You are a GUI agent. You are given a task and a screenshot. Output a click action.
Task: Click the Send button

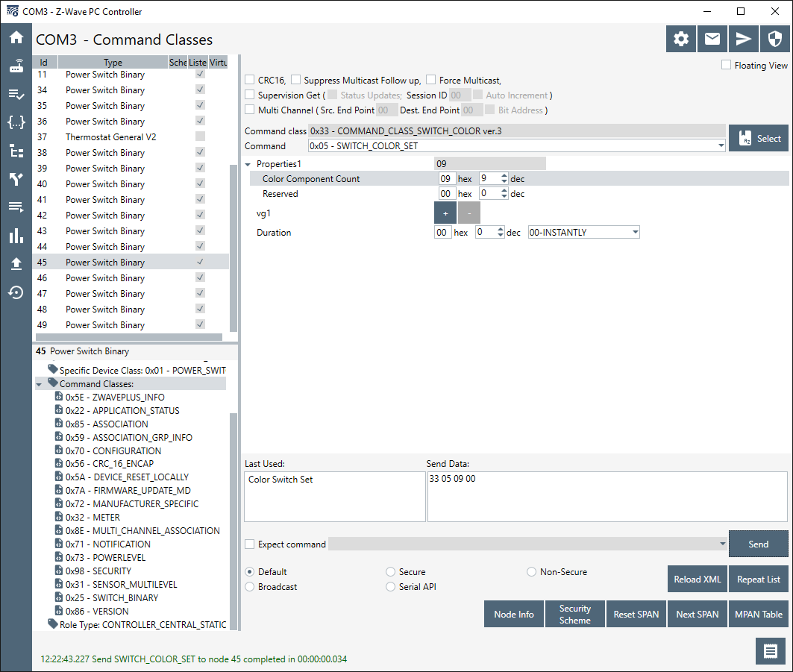click(758, 544)
